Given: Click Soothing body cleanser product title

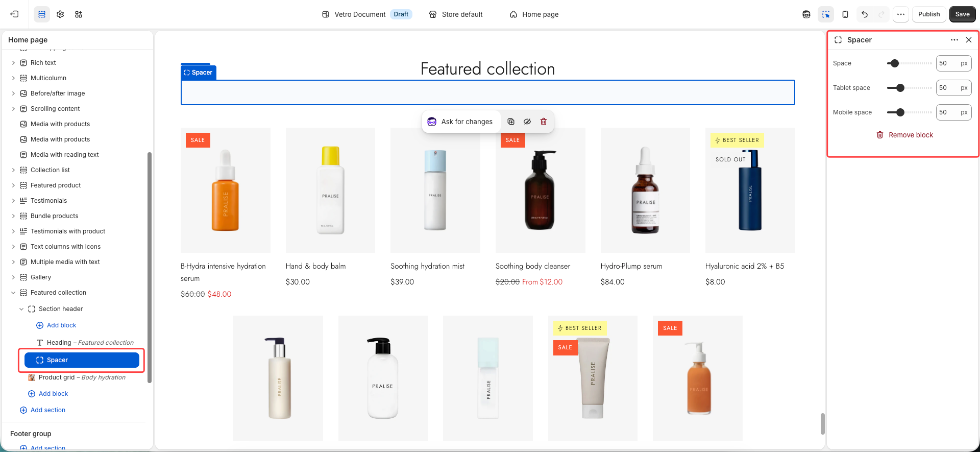Looking at the screenshot, I should pyautogui.click(x=533, y=266).
